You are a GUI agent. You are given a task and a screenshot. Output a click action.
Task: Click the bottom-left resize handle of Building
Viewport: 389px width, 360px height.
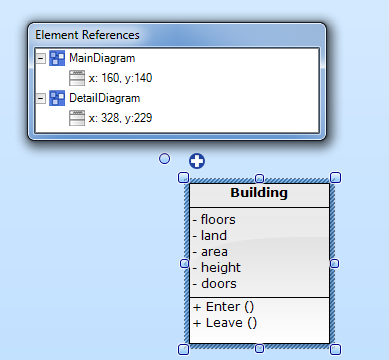tap(184, 350)
